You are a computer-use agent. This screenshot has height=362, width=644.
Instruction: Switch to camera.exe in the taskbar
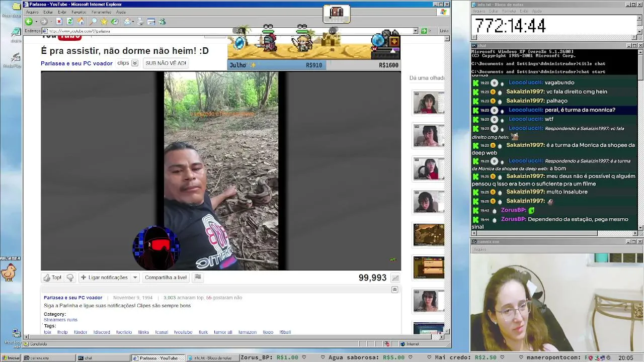pos(49,358)
